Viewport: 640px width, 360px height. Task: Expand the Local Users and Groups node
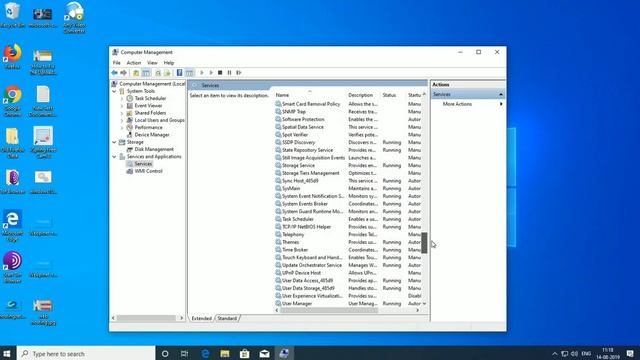coord(122,121)
